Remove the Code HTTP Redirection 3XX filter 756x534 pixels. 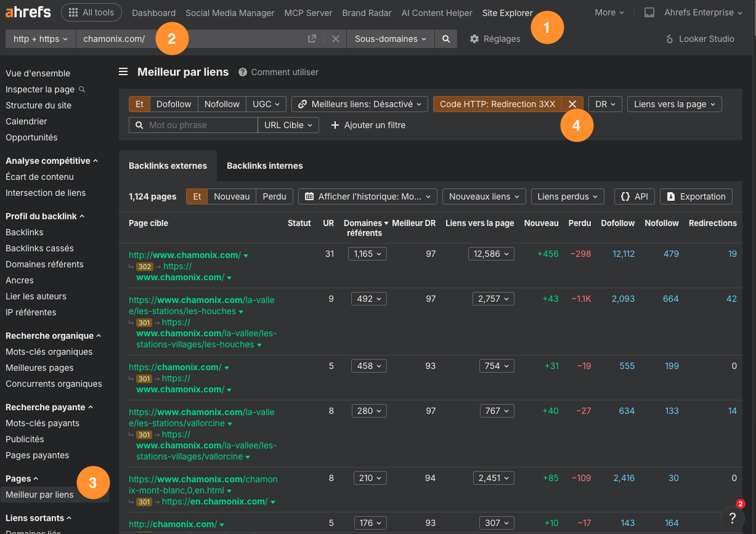(572, 104)
